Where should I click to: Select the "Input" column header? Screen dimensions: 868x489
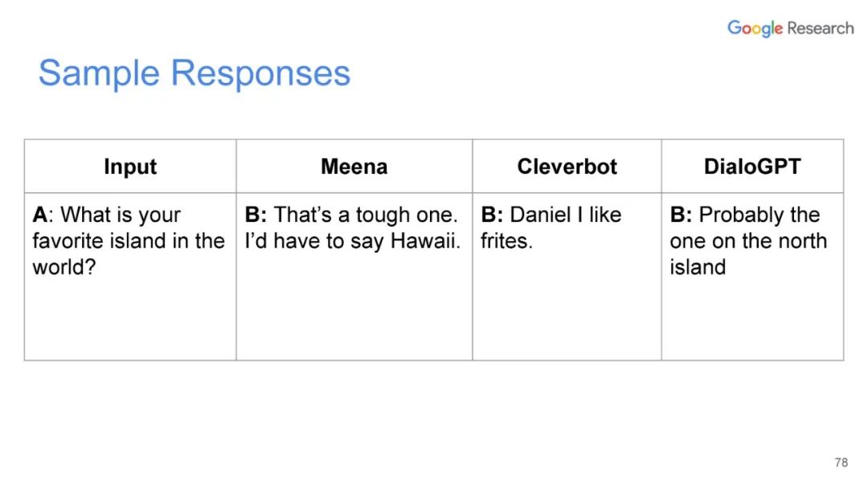tap(130, 166)
